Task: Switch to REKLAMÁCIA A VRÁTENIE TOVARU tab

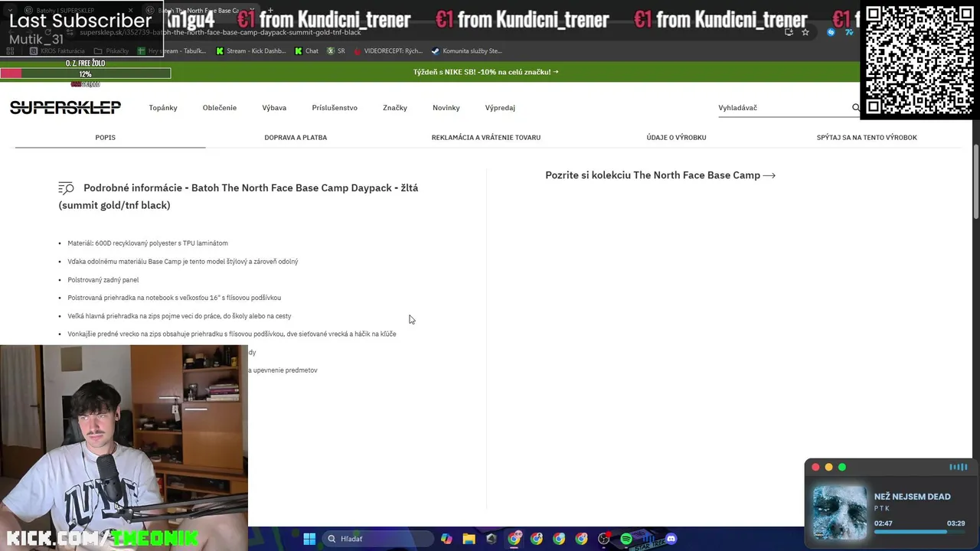Action: coord(486,138)
